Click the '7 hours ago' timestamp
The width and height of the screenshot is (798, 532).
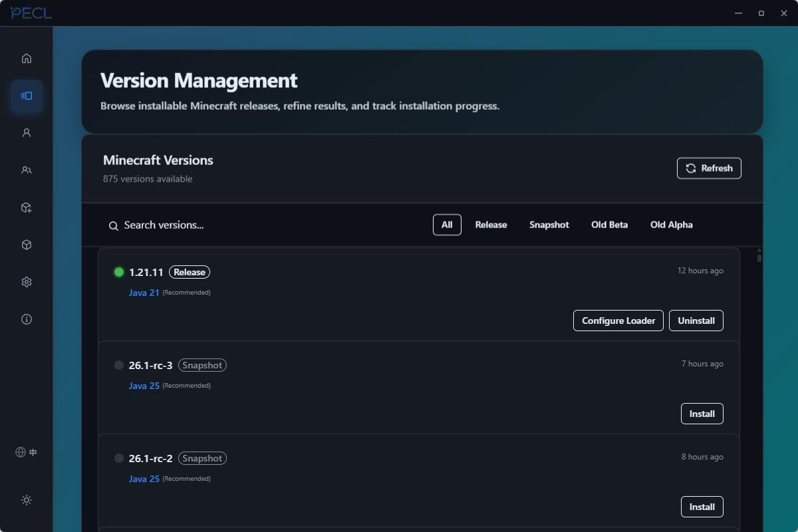pyautogui.click(x=702, y=364)
